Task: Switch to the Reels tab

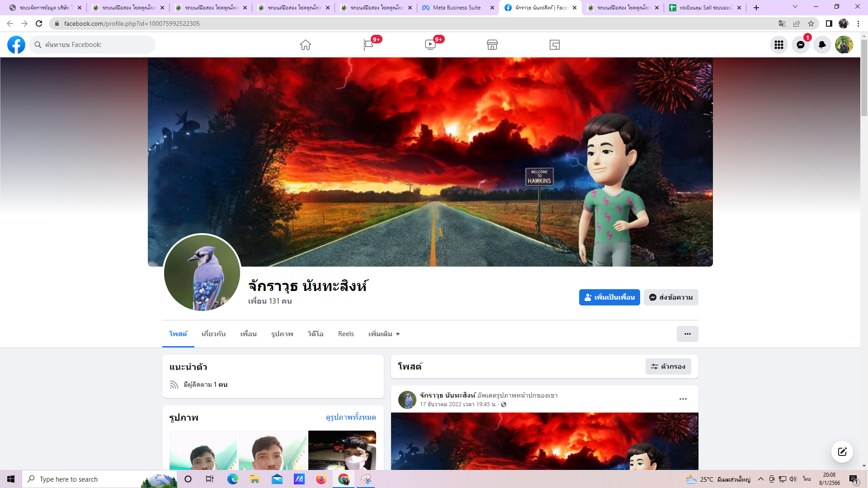Action: [346, 334]
